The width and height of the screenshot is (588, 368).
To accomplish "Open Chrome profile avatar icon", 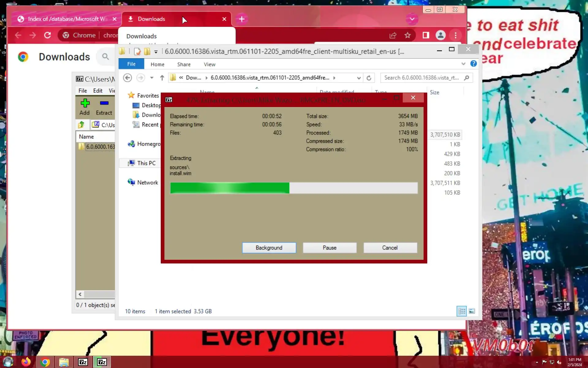I will pyautogui.click(x=440, y=35).
